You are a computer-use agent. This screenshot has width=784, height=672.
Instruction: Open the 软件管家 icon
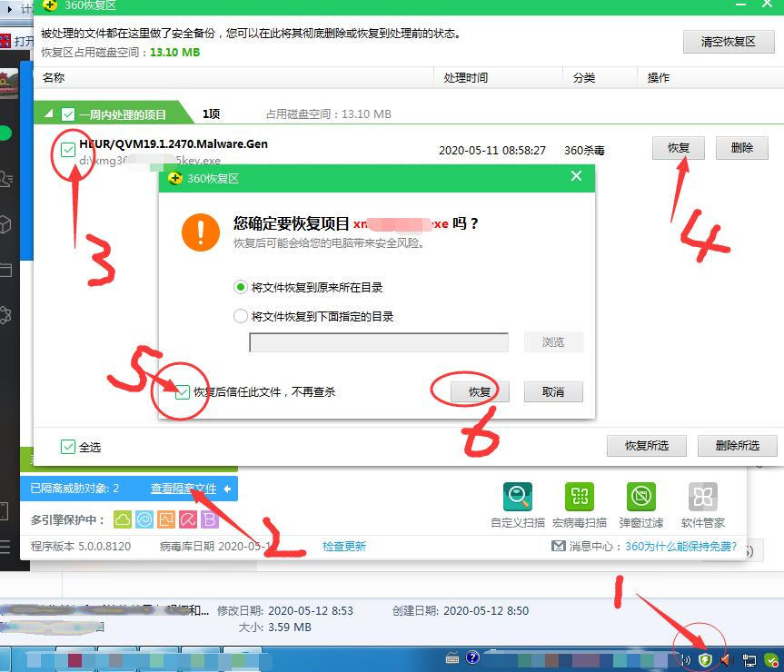click(703, 497)
